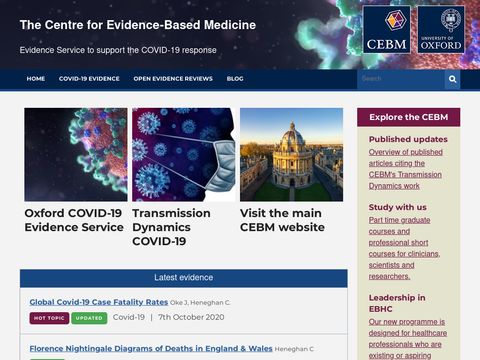The width and height of the screenshot is (480, 360).
Task: Click the search magnifier icon button
Action: click(x=452, y=79)
